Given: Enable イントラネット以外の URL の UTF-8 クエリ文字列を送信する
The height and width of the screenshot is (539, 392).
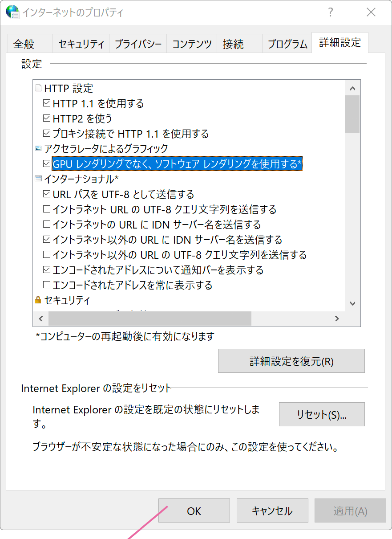Looking at the screenshot, I should coord(47,254).
